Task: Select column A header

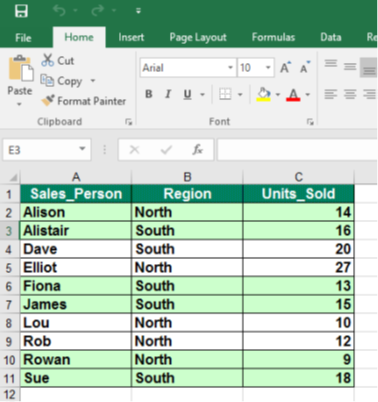Action: click(x=76, y=177)
